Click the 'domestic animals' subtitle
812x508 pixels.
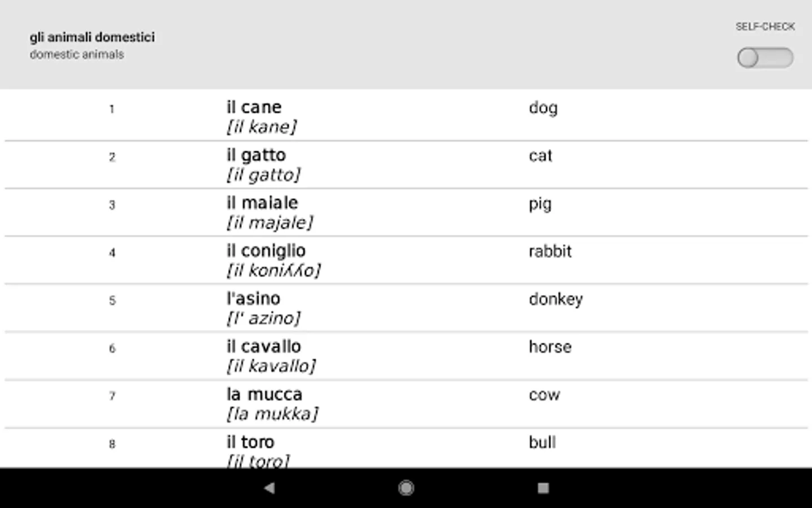click(x=77, y=55)
